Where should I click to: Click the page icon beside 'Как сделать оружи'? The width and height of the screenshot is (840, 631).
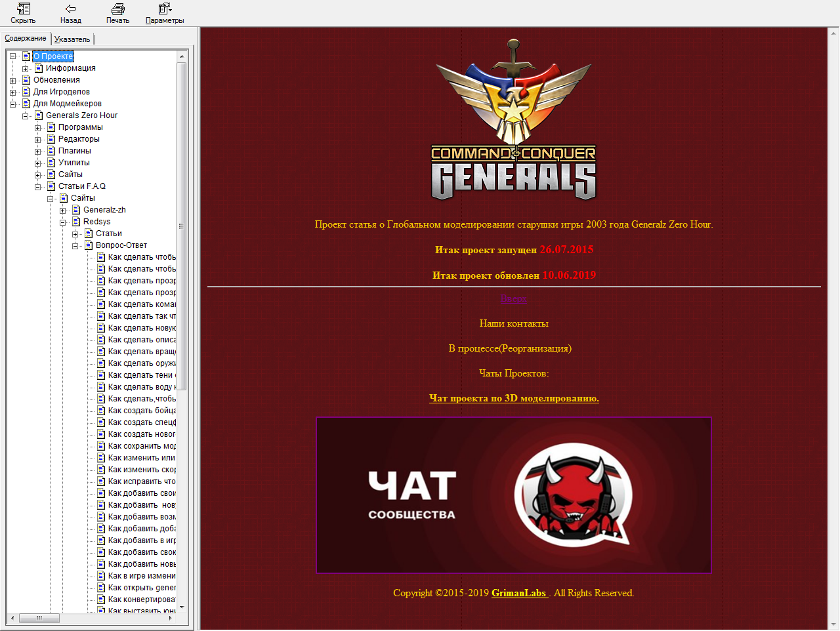point(101,363)
